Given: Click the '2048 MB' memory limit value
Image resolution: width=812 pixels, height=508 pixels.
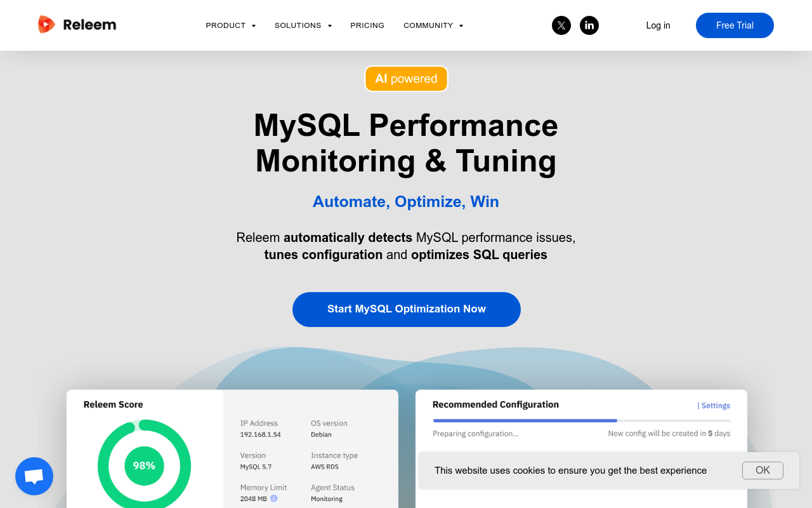Looking at the screenshot, I should 253,499.
